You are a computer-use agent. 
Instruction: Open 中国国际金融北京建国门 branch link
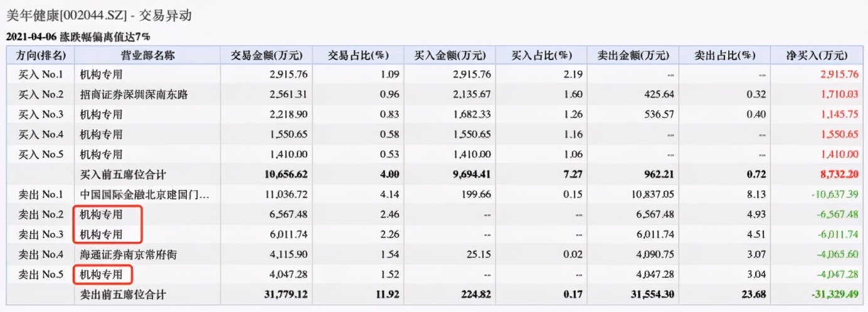[x=145, y=195]
